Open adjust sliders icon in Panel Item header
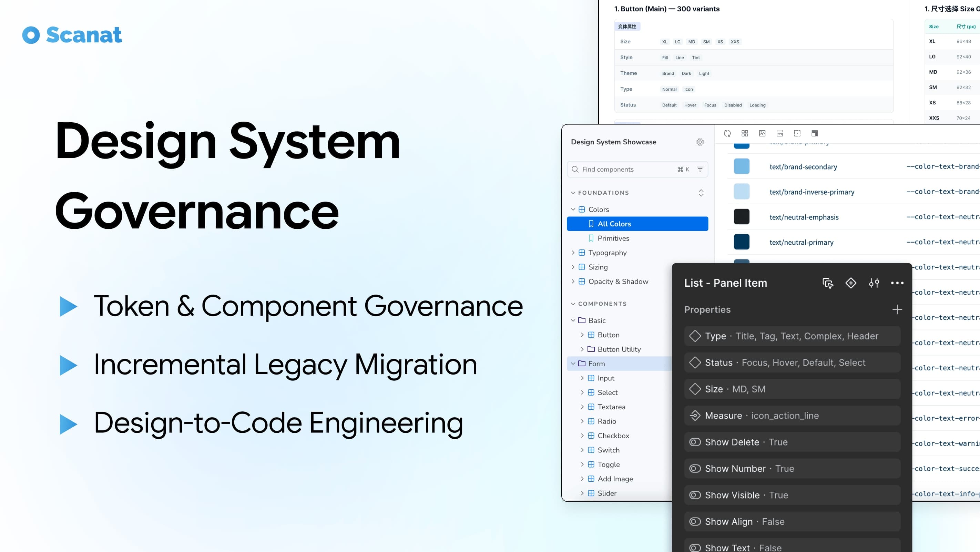Viewport: 980px width, 552px height. (x=874, y=283)
